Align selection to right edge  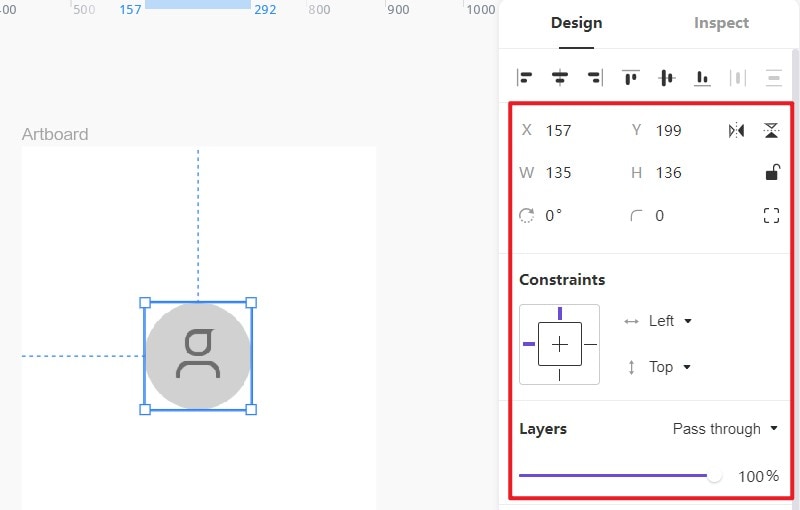tap(595, 78)
